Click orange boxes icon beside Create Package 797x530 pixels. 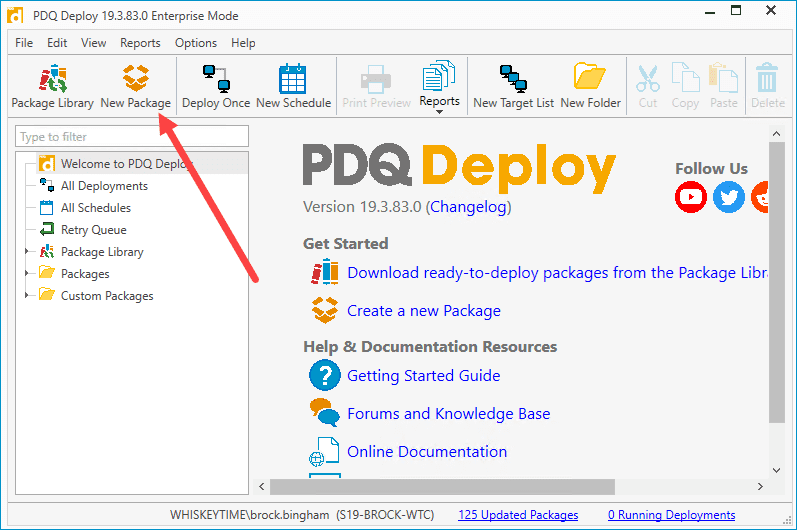coord(325,310)
